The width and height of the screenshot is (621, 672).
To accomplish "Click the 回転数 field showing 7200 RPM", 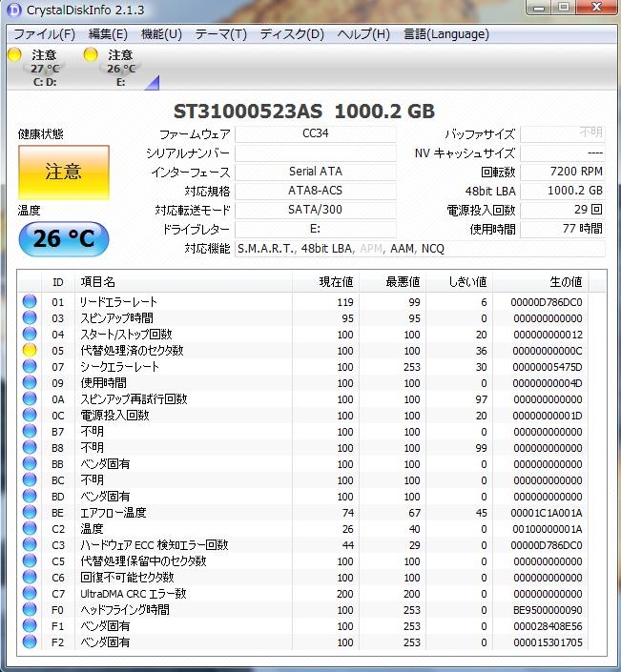I will (563, 172).
